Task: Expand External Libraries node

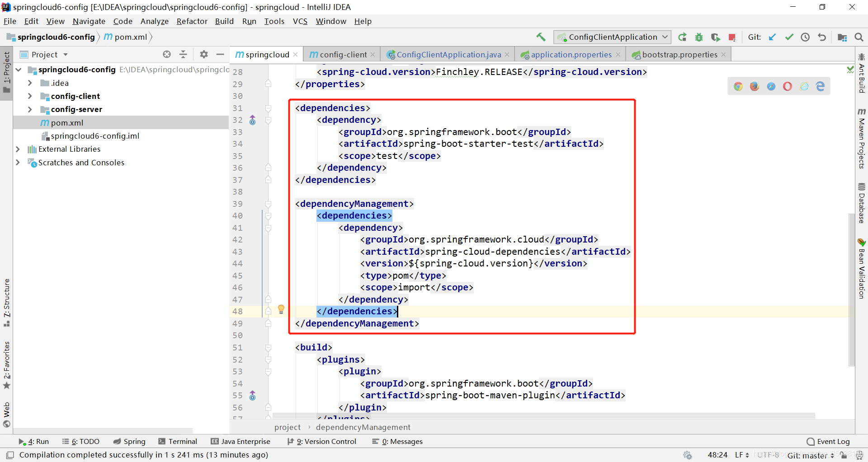Action: 18,149
